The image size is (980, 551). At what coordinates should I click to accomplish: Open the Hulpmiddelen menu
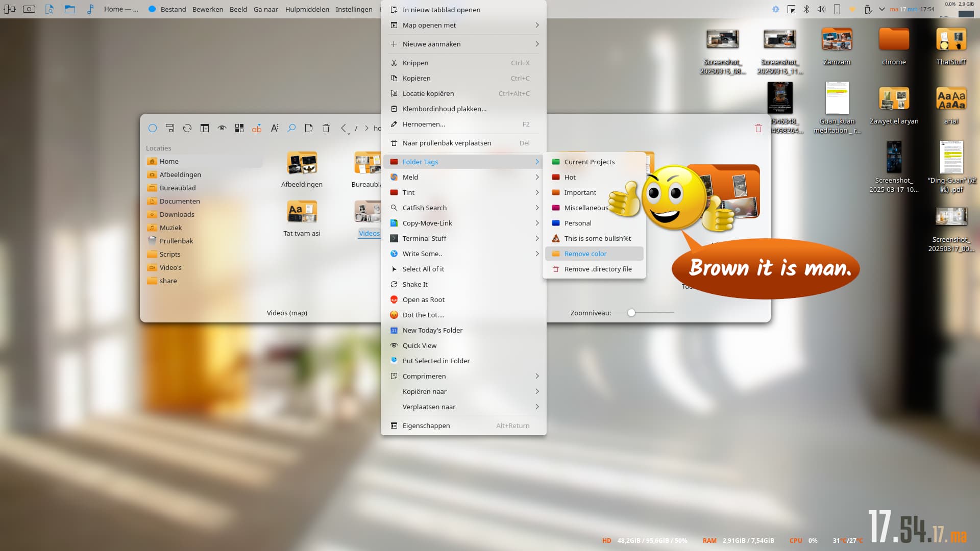point(307,9)
